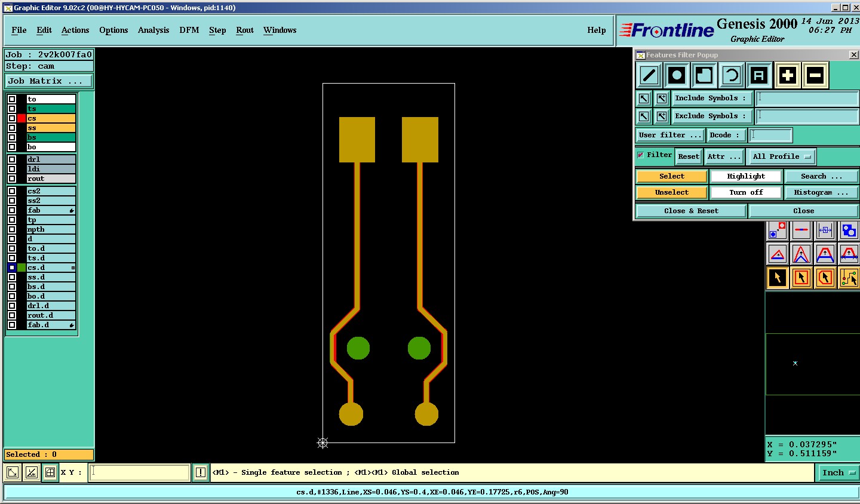860x504 pixels.
Task: Toggle the 'fab' layer checkbox
Action: point(12,210)
